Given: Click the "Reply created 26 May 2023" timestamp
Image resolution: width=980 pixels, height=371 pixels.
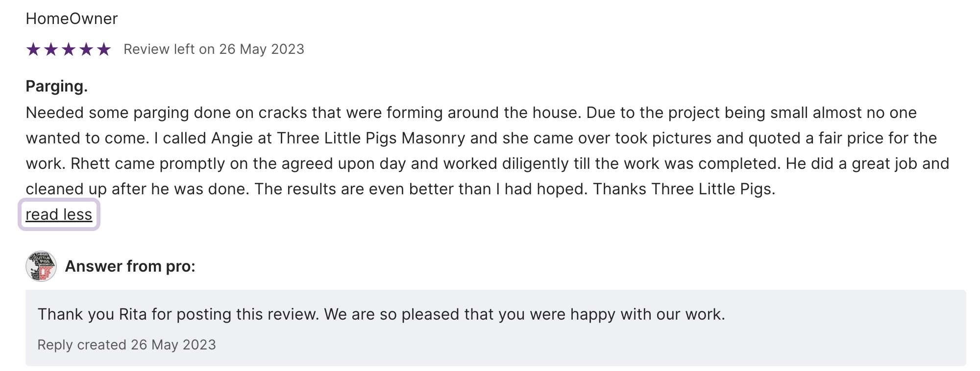Looking at the screenshot, I should click(x=126, y=345).
